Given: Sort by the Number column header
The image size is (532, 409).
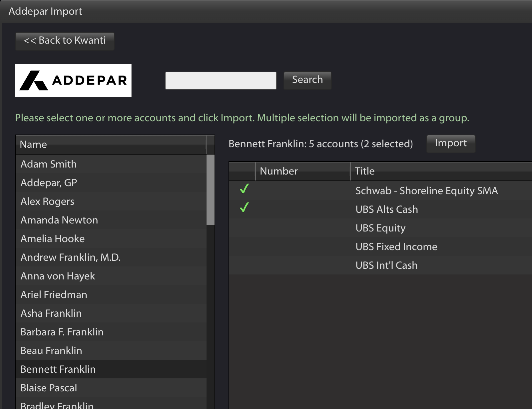Looking at the screenshot, I should pyautogui.click(x=303, y=171).
